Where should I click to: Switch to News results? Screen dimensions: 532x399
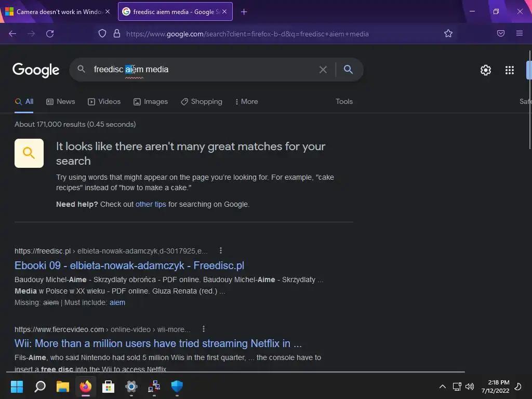click(x=61, y=101)
